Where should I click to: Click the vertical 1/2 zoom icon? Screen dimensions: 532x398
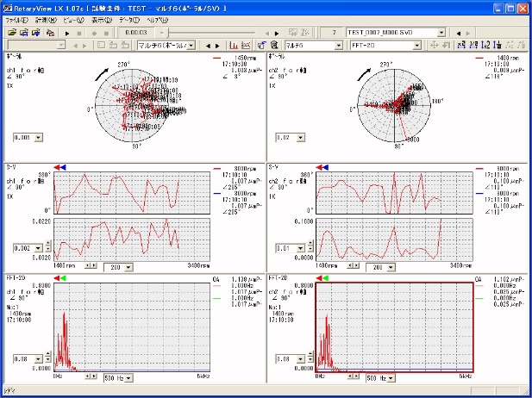click(498, 45)
